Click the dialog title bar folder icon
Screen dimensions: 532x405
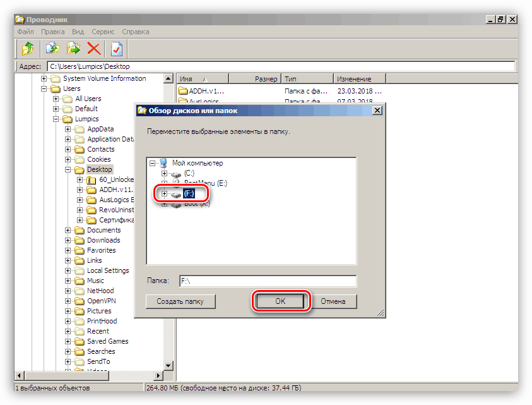[x=142, y=111]
